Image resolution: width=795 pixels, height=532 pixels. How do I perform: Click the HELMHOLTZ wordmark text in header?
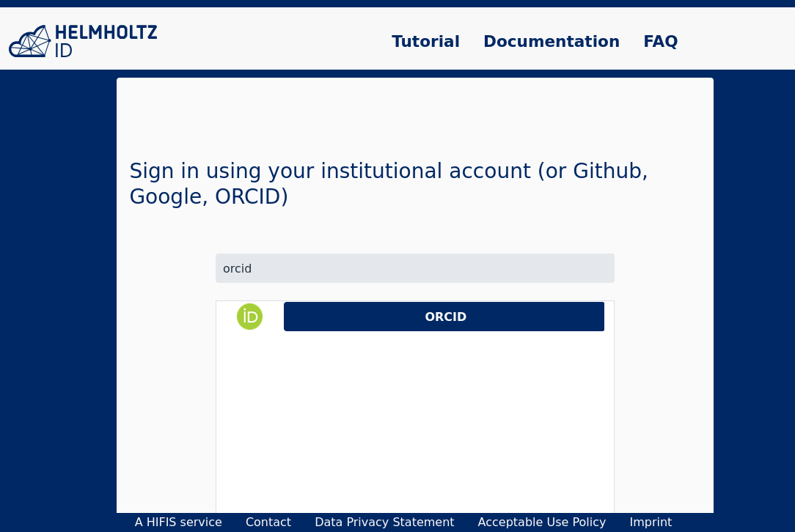coord(106,32)
